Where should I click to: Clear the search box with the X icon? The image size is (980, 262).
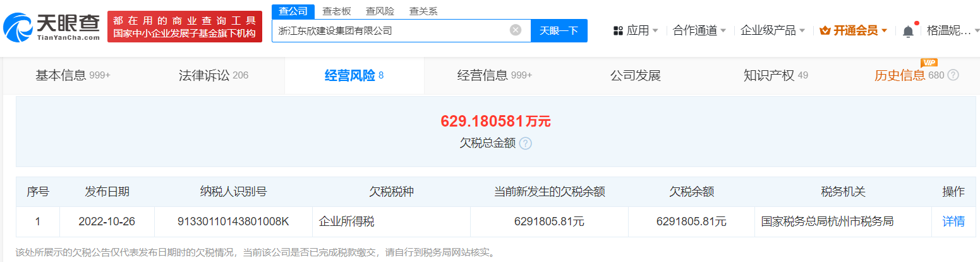(516, 30)
